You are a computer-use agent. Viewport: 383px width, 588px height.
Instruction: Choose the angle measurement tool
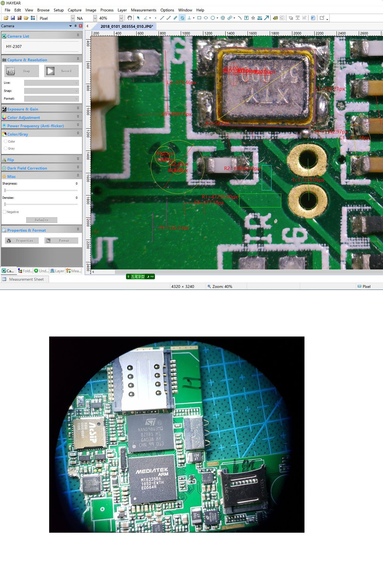(146, 18)
